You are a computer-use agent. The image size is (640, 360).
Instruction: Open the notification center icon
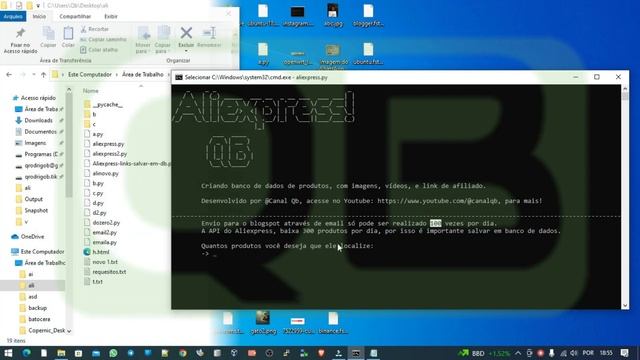click(624, 353)
